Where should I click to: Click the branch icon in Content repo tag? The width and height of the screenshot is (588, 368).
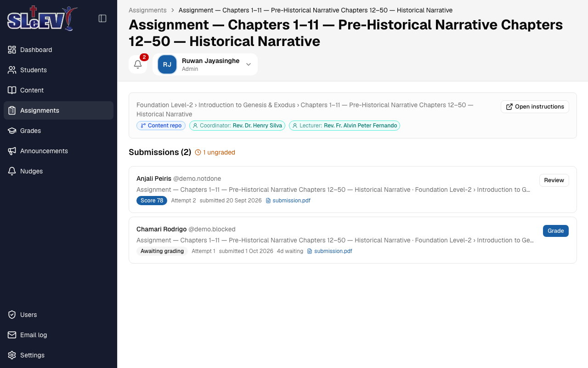point(143,126)
